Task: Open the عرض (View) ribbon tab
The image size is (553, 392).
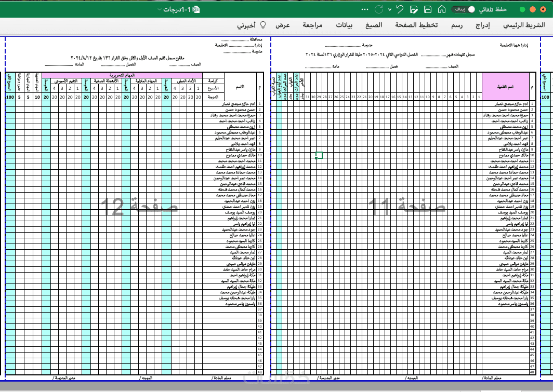Action: pyautogui.click(x=283, y=25)
